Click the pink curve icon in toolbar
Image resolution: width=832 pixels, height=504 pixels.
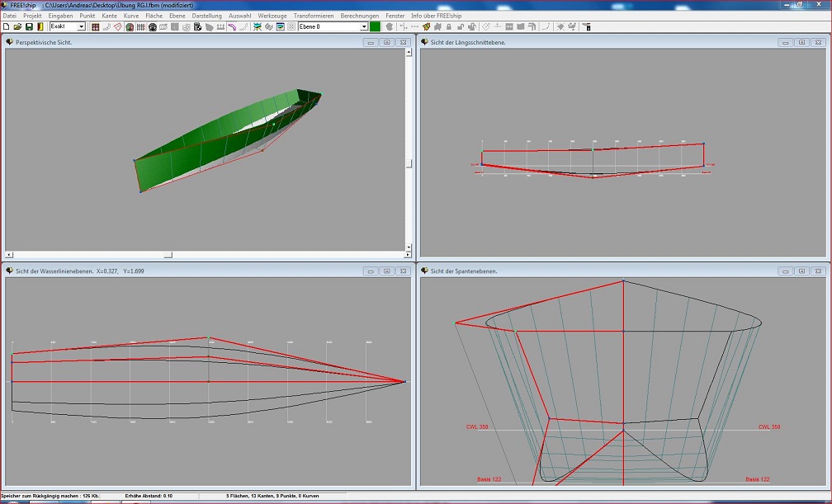click(x=233, y=27)
